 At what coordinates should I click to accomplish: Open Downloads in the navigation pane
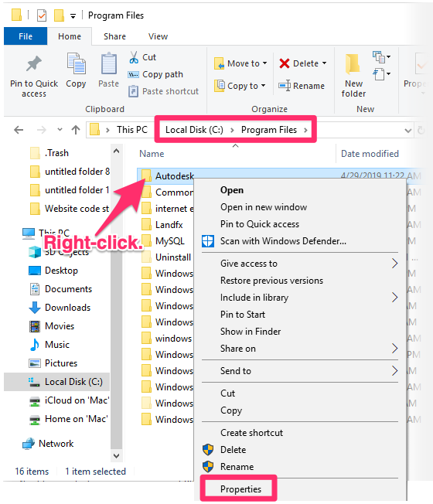(x=60, y=308)
